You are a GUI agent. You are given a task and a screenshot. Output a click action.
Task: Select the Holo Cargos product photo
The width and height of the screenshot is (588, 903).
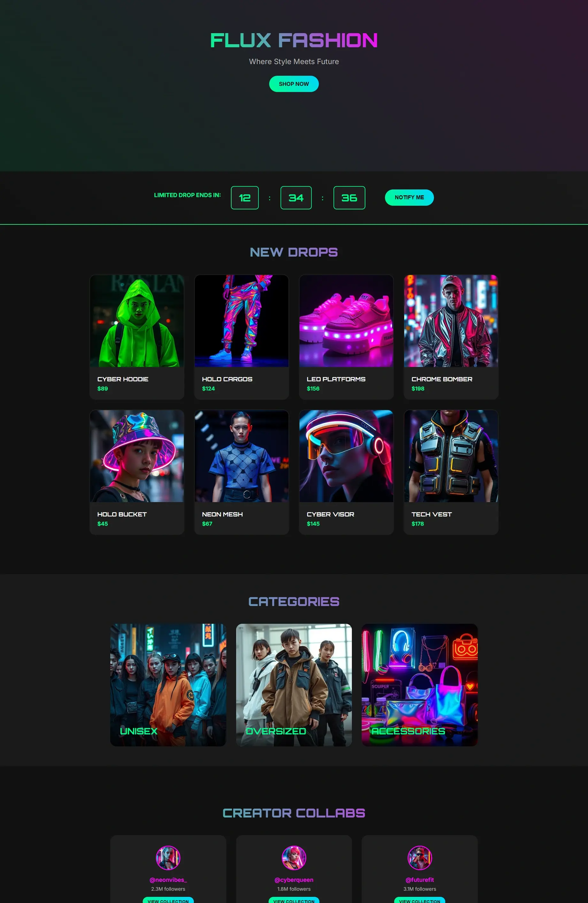[x=241, y=321]
